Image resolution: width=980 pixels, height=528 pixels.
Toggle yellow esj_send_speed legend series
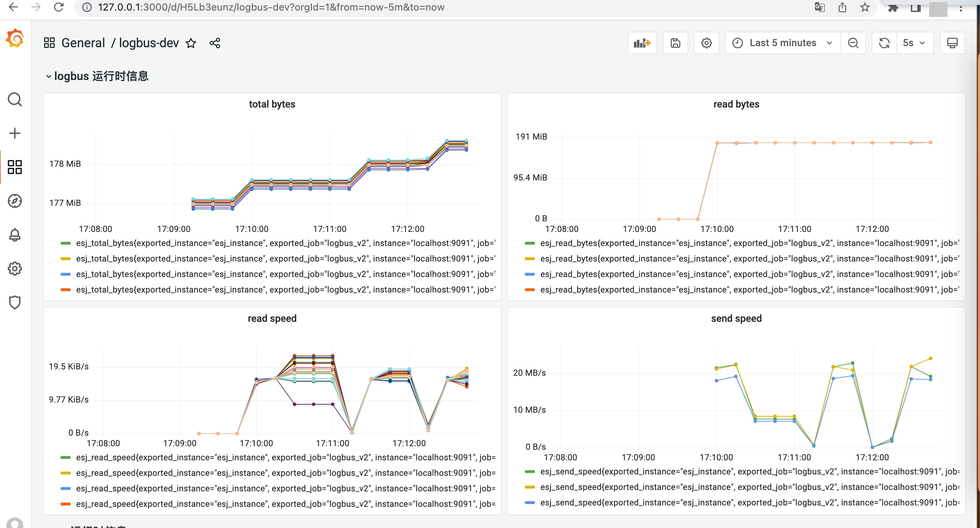(749, 487)
